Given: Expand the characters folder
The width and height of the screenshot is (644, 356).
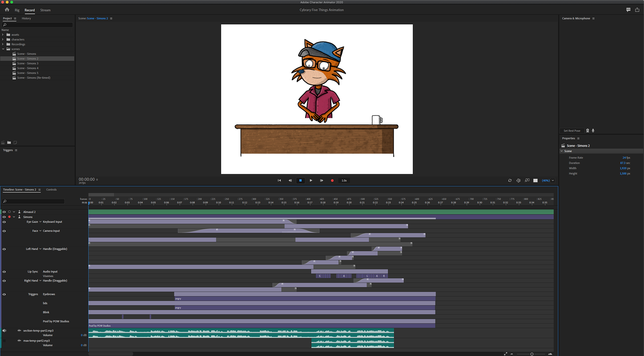Looking at the screenshot, I should point(3,40).
